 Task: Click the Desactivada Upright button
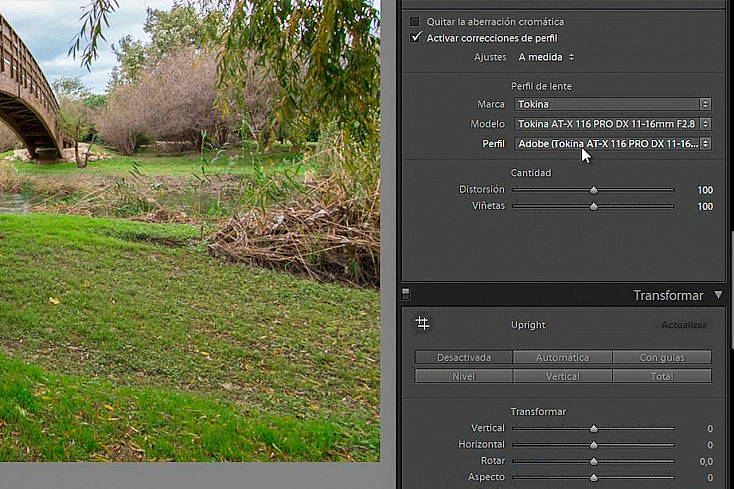463,358
